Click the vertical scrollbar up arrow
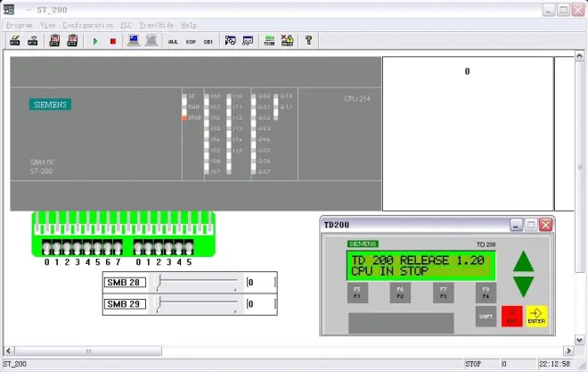Screen dimensions: 588x372 (579, 56)
